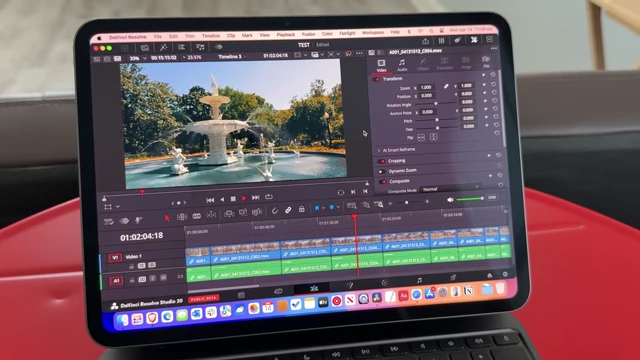
Task: Toggle the lock on track Video 1
Action: 131,267
